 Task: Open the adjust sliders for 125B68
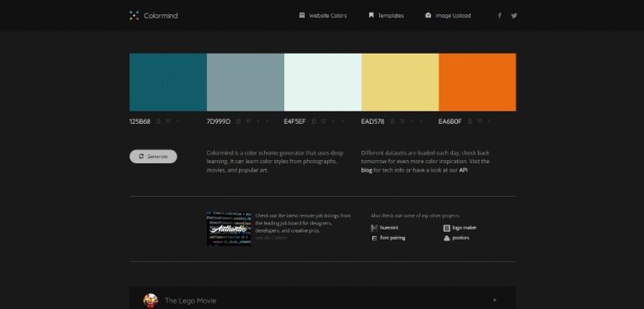(168, 121)
